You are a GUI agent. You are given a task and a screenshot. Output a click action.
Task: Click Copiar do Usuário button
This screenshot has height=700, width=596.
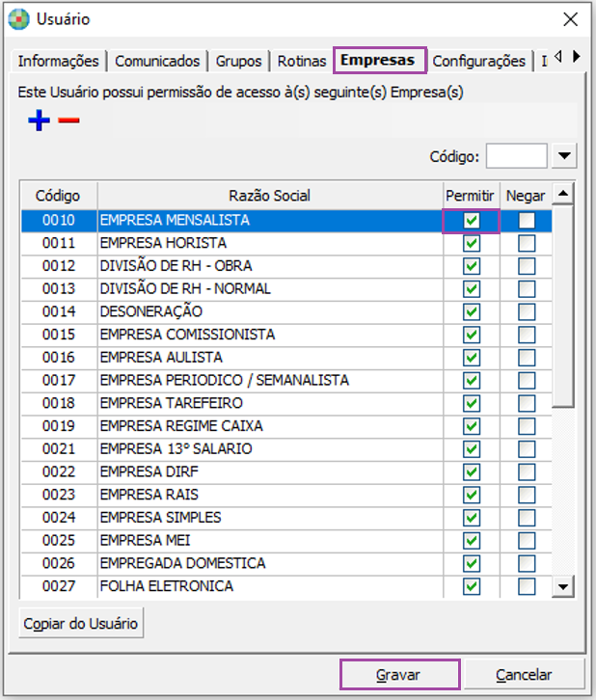[81, 623]
